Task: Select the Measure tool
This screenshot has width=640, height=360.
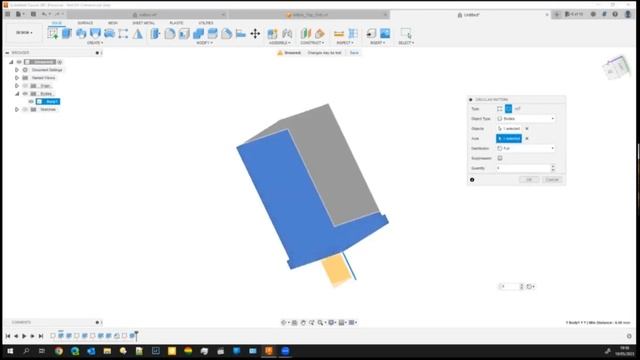Action: [x=339, y=33]
